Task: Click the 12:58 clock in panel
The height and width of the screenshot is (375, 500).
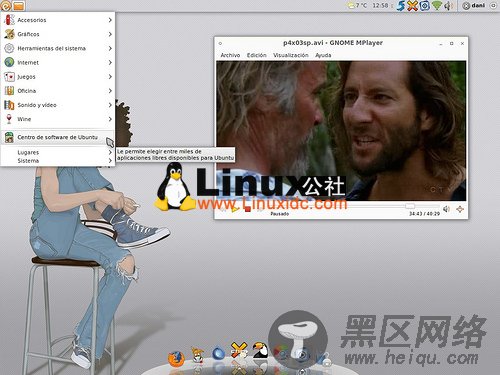Action: tap(380, 5)
